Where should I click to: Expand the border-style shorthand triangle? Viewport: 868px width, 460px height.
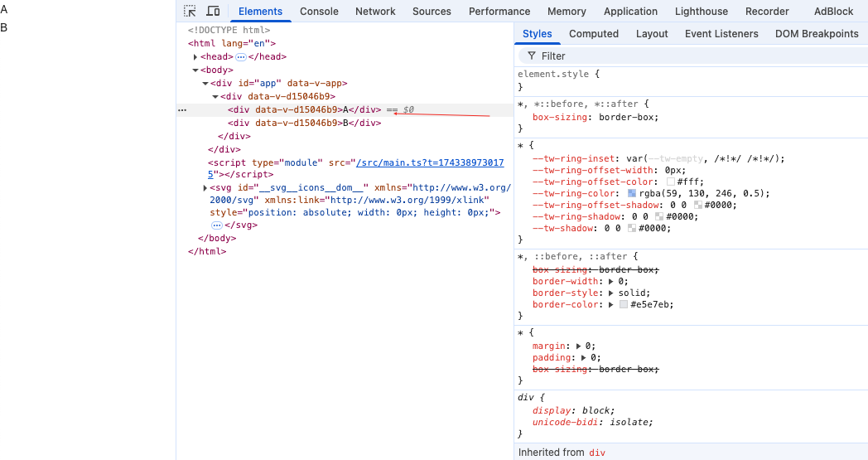coord(610,293)
